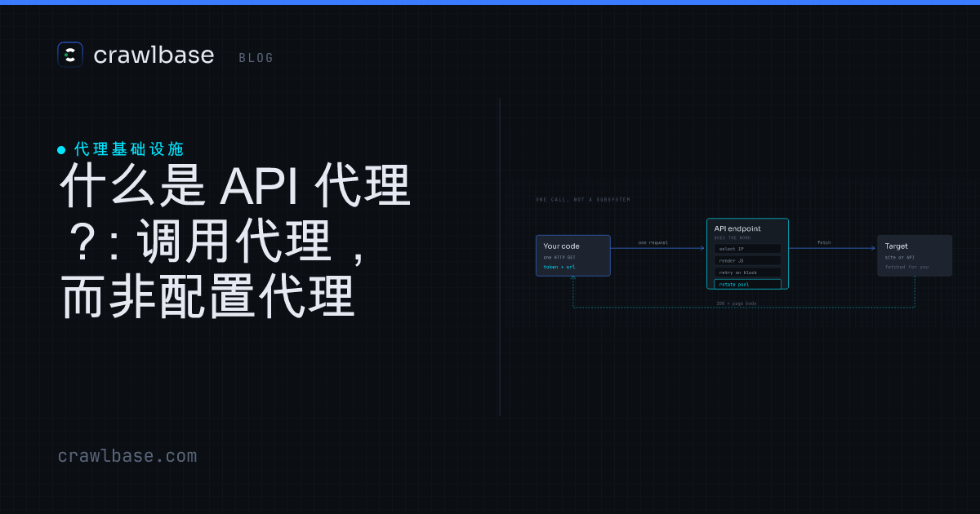Click the crawlbase.com footer text
The image size is (980, 514).
point(127,456)
